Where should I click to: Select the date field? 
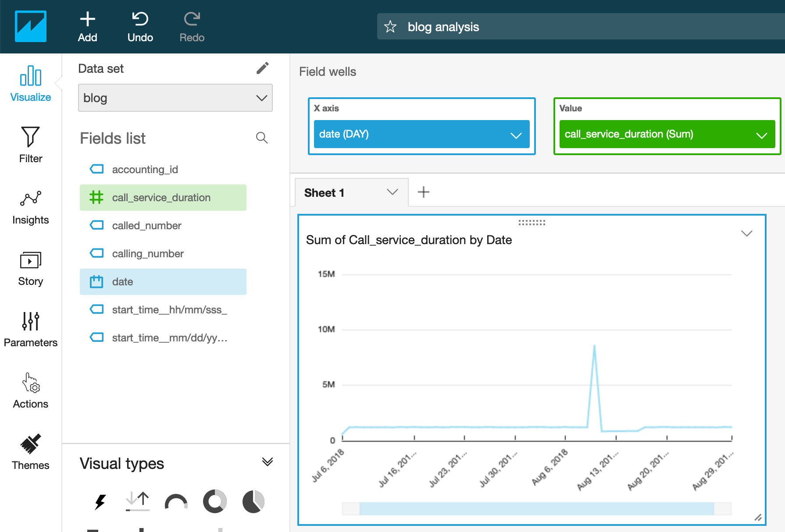tap(163, 282)
